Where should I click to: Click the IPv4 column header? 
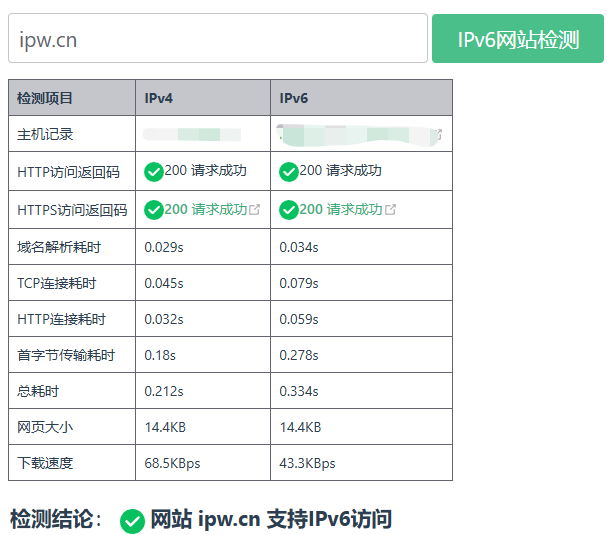(x=158, y=98)
